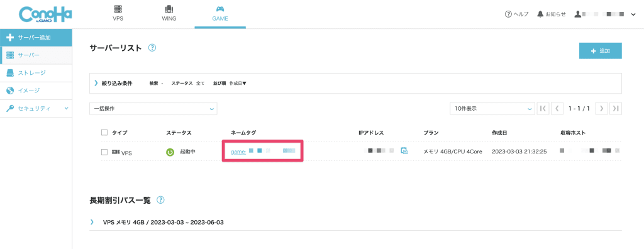This screenshot has width=644, height=249.
Task: Click the ステータス column header
Action: coord(179,133)
